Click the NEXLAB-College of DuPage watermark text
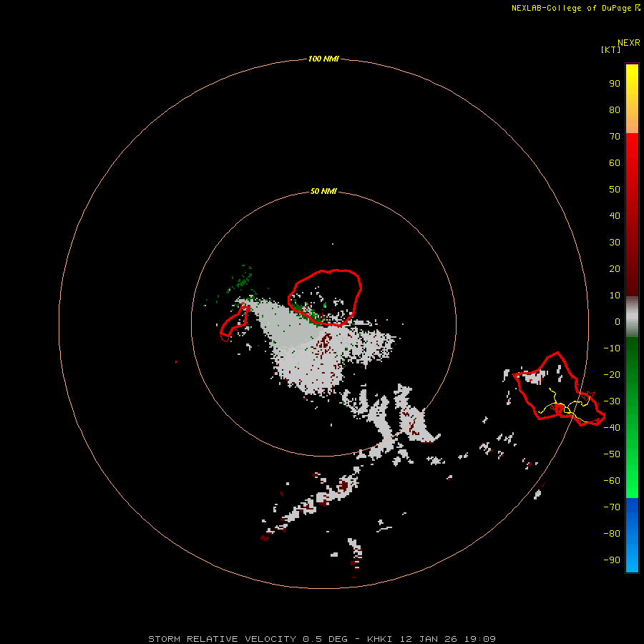 coord(576,8)
